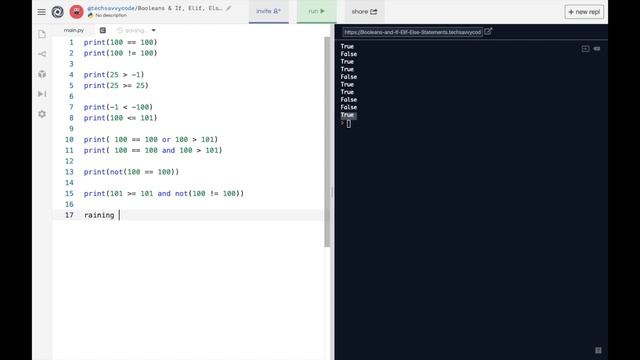Click the console expand icon

click(x=585, y=49)
